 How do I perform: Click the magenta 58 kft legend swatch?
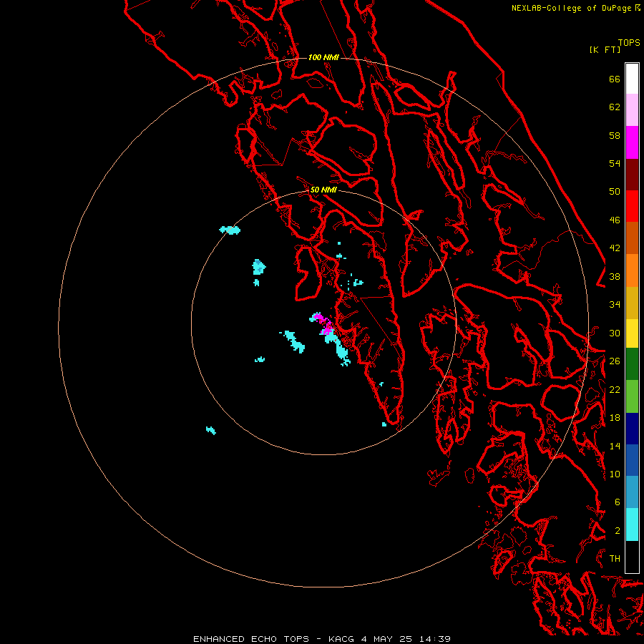[x=632, y=142]
